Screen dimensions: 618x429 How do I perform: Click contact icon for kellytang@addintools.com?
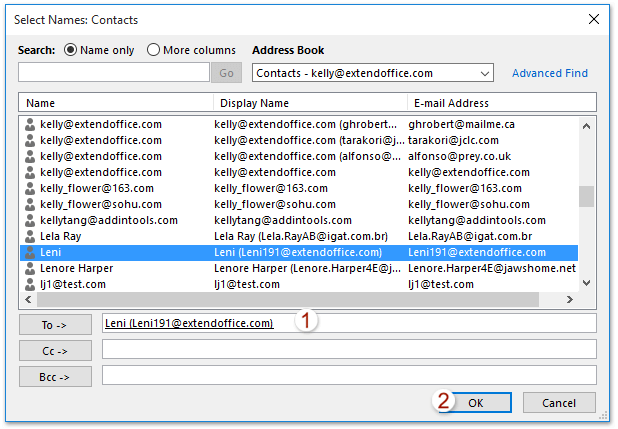(x=30, y=221)
